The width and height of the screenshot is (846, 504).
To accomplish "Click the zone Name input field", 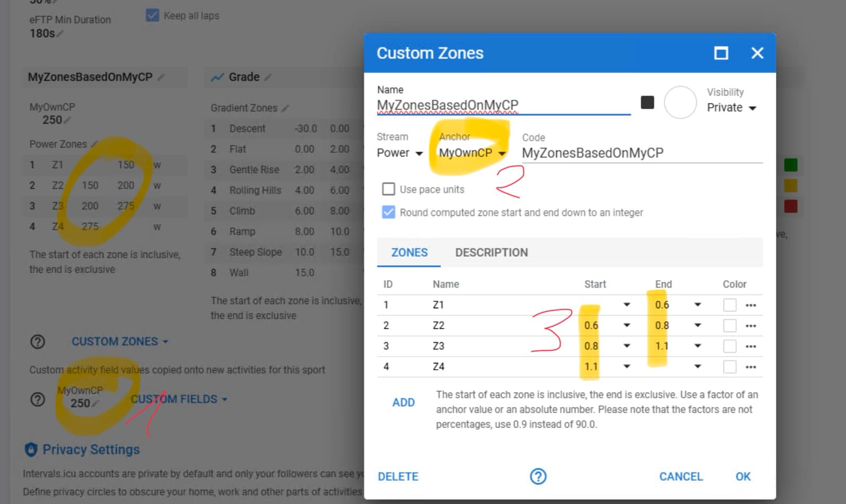I will tap(503, 105).
